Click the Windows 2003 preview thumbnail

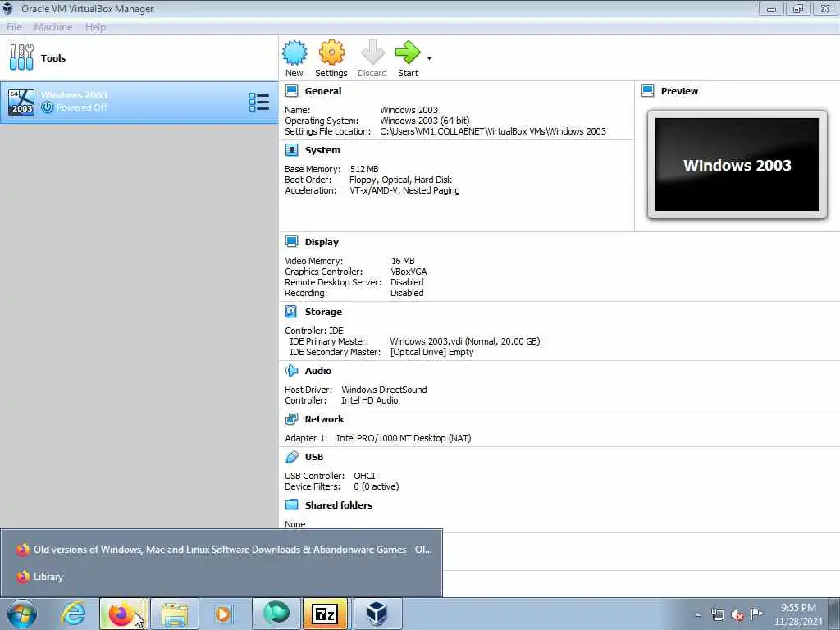click(737, 164)
